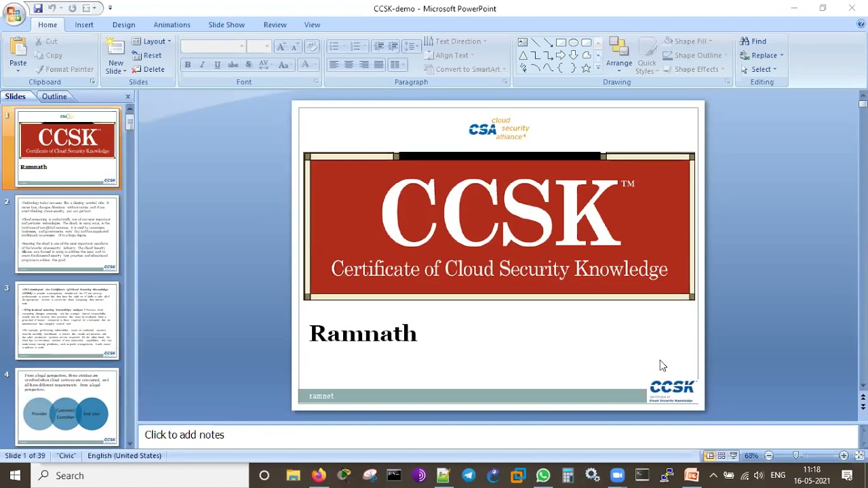Open the Arrange dropdown
The image size is (868, 488).
pos(619,56)
